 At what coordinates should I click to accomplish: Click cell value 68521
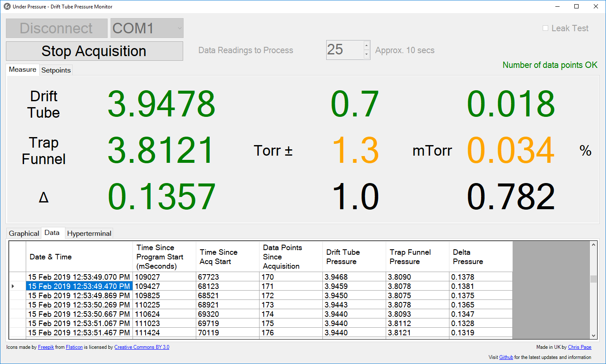pyautogui.click(x=228, y=295)
